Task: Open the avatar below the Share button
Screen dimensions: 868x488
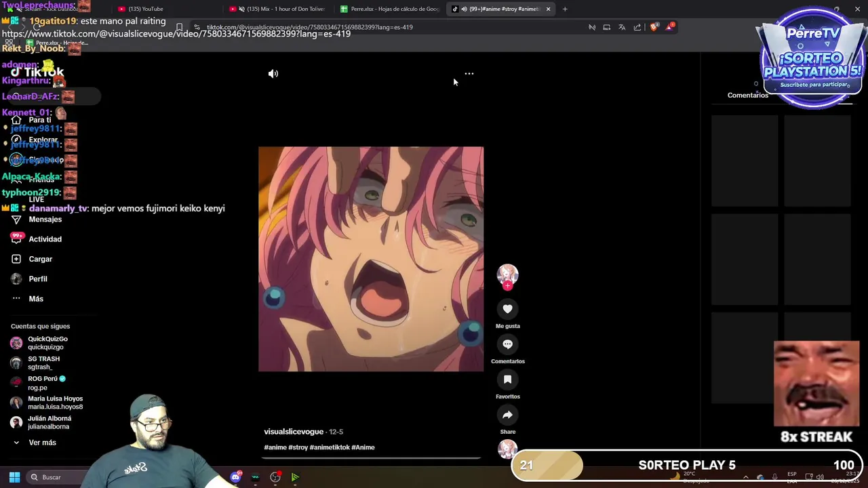Action: (507, 449)
